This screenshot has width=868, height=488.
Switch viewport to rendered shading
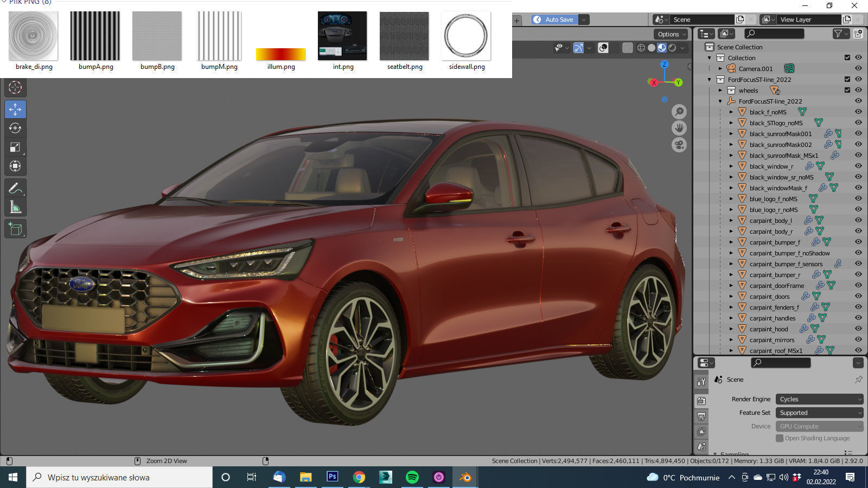(672, 48)
